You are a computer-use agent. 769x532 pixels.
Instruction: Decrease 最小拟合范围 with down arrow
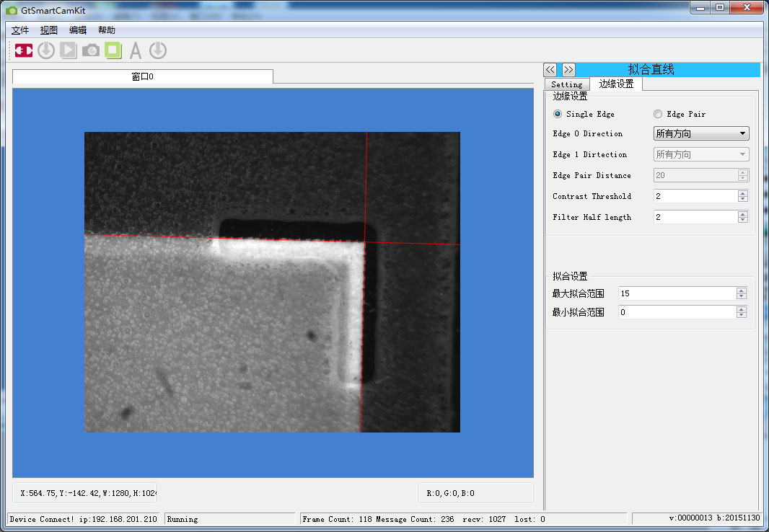742,315
